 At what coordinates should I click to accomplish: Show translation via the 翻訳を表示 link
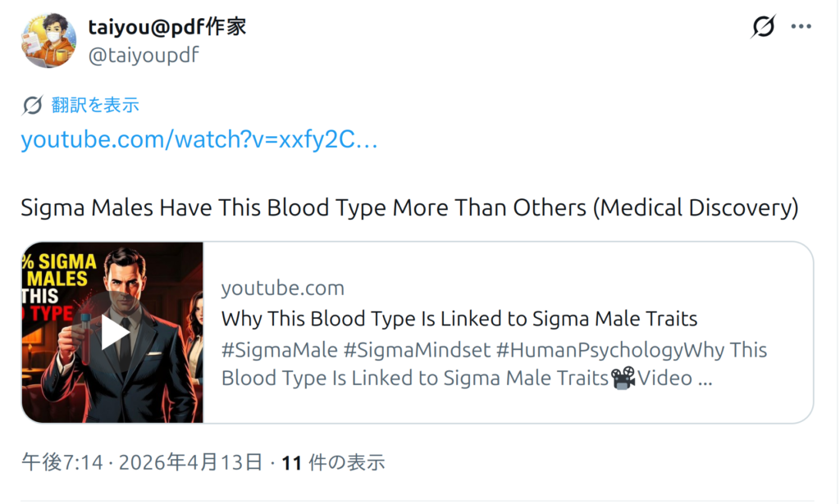tap(95, 105)
